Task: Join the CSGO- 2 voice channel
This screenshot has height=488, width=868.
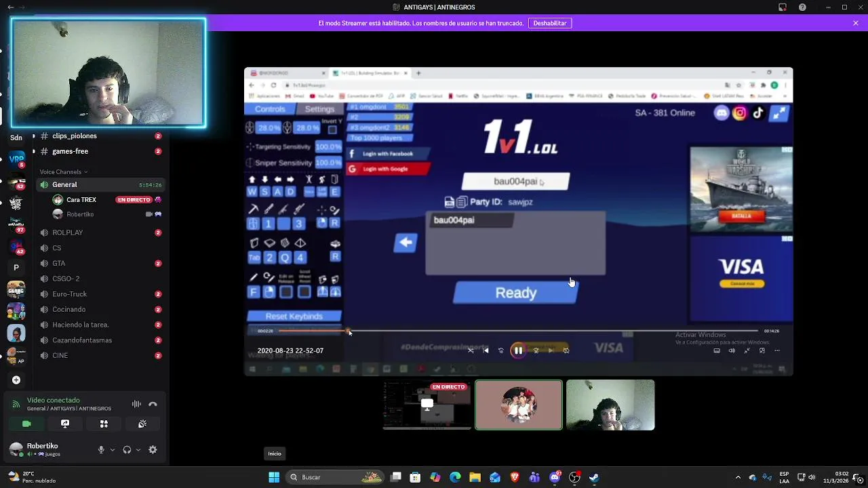Action: coord(99,279)
